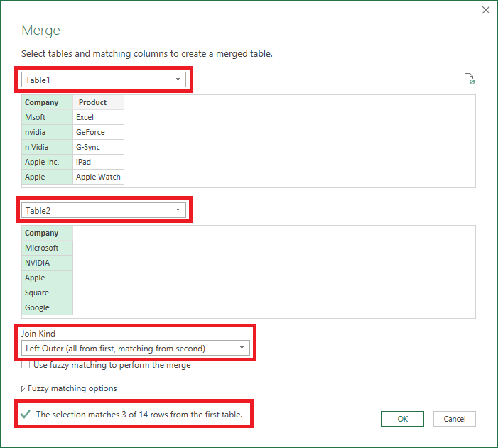This screenshot has width=498, height=448.
Task: Open the Table2 dropdown
Action: click(x=104, y=210)
